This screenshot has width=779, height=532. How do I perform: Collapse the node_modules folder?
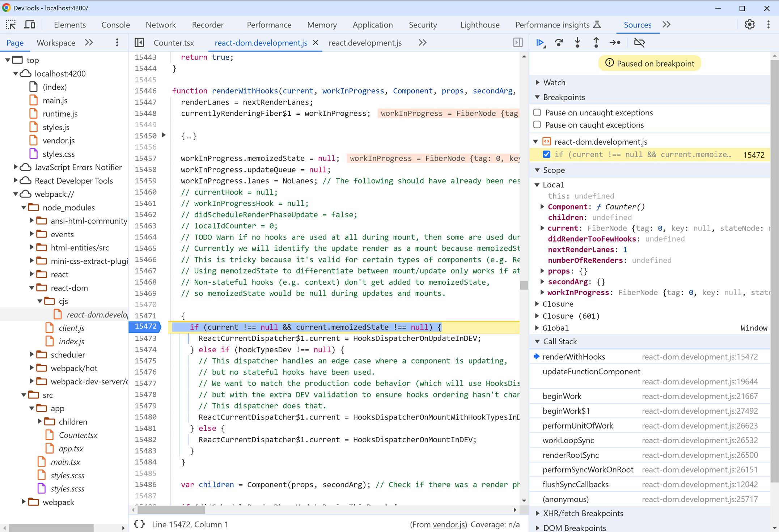click(24, 207)
